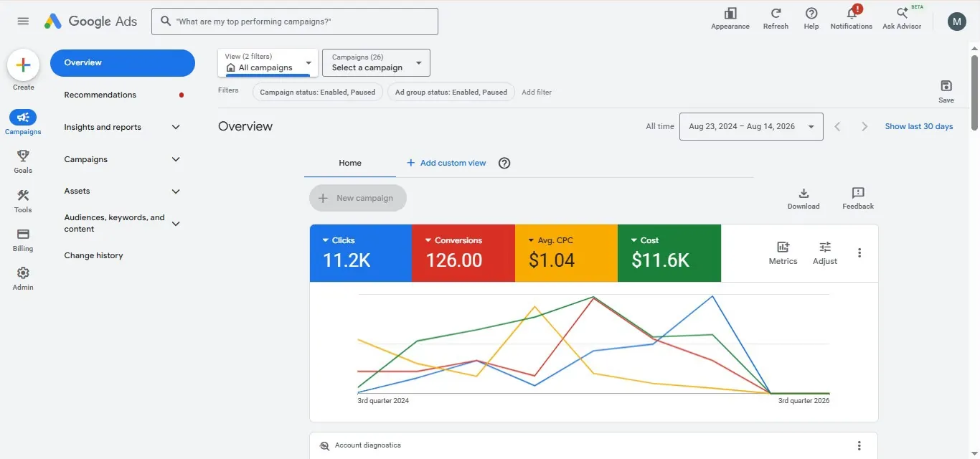Go to next date range arrow
This screenshot has height=459, width=980.
click(x=864, y=126)
